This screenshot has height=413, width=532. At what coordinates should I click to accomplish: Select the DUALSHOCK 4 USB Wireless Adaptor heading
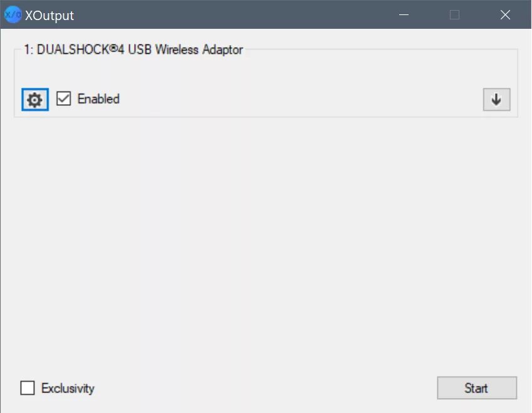pyautogui.click(x=133, y=50)
